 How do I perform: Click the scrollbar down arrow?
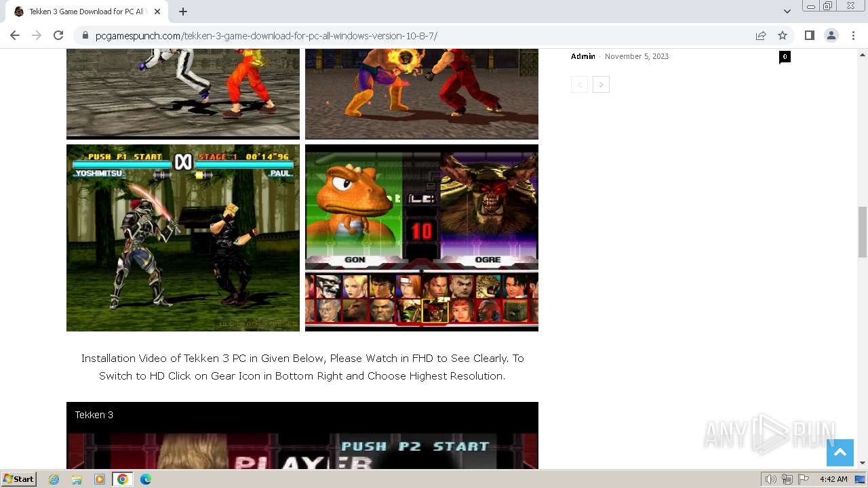point(863,463)
